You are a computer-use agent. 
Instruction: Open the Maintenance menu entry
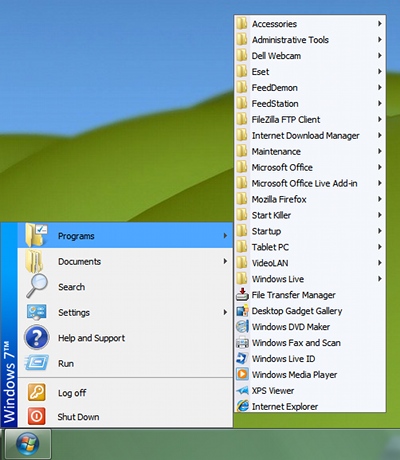click(310, 151)
